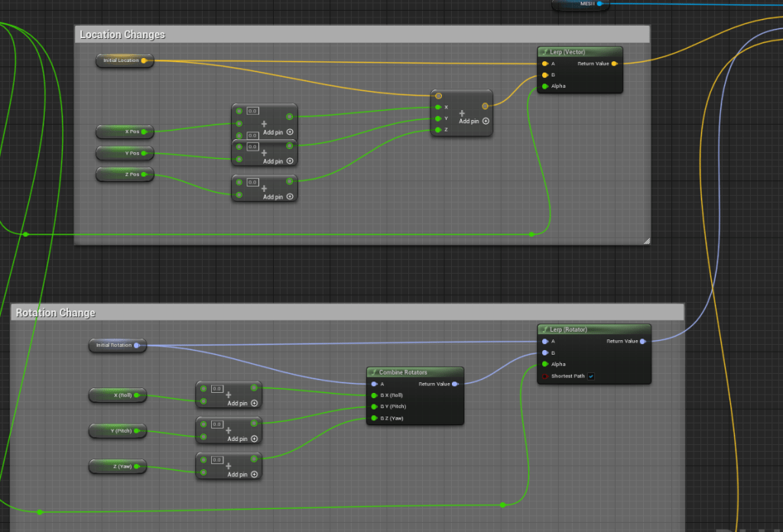The width and height of the screenshot is (783, 532).
Task: Click the Initial Location output pin
Action: [x=144, y=60]
